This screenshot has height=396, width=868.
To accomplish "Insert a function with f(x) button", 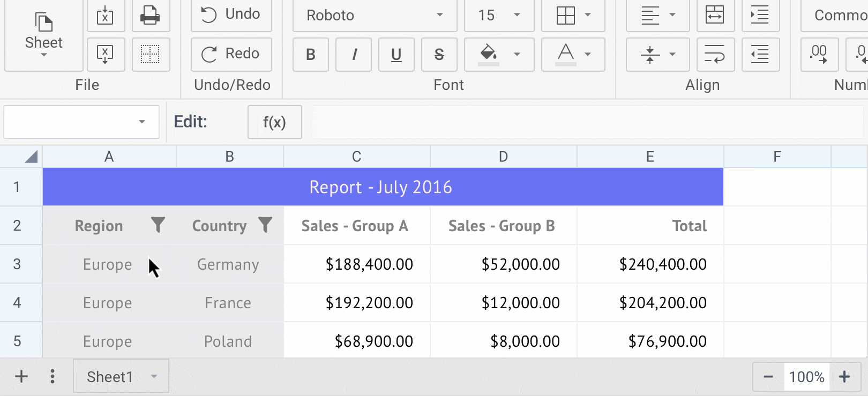I will tap(274, 122).
